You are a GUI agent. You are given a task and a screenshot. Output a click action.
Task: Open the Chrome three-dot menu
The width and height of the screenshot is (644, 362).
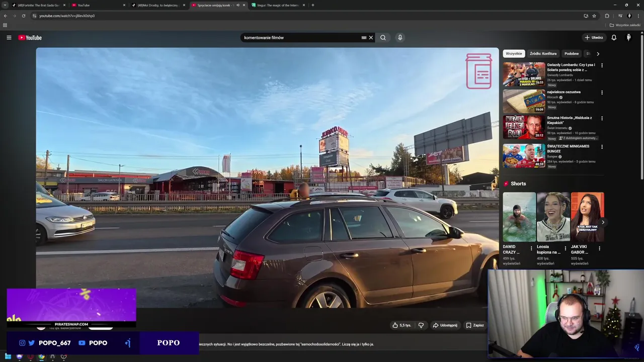(638, 16)
